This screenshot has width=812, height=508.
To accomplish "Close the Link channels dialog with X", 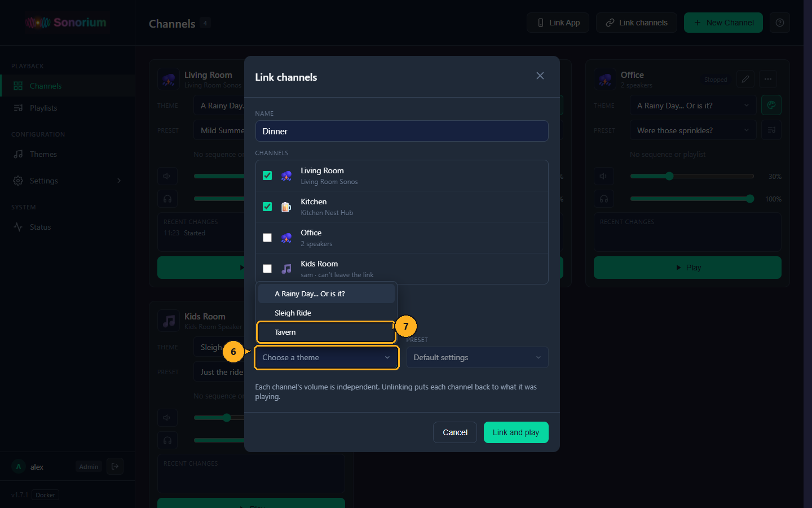I will coord(540,76).
